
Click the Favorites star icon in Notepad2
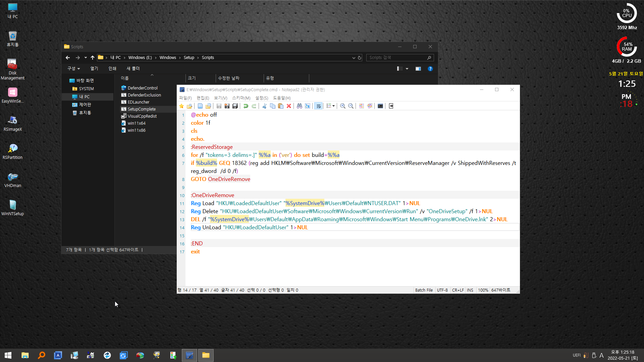(x=181, y=106)
